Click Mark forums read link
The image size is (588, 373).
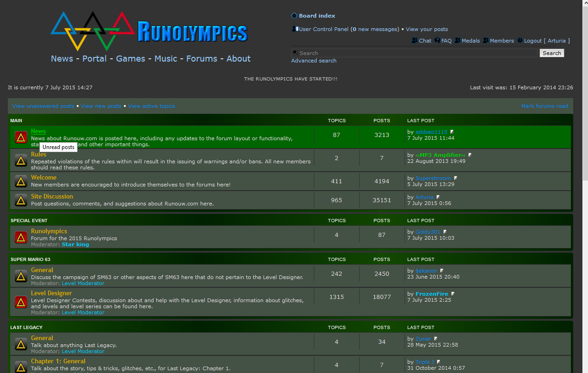coord(545,106)
